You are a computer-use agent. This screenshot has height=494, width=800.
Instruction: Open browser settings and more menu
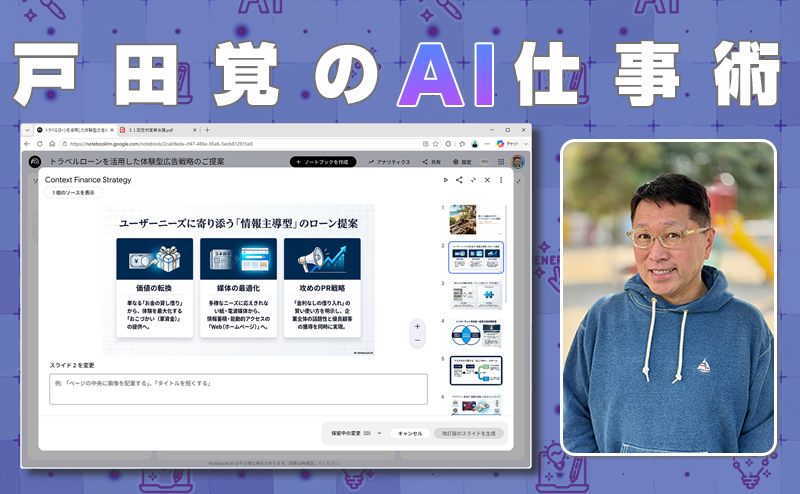(487, 144)
